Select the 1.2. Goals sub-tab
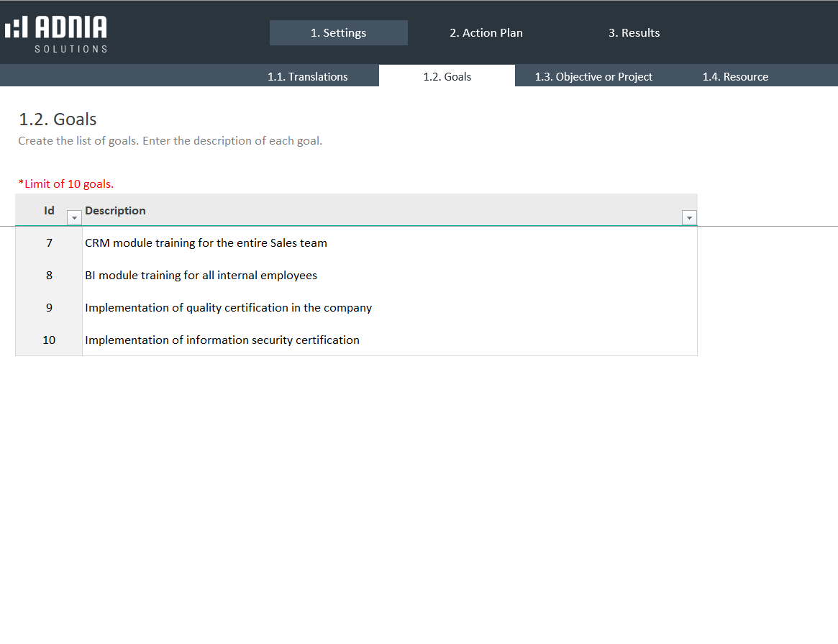This screenshot has width=838, height=644. click(x=447, y=77)
